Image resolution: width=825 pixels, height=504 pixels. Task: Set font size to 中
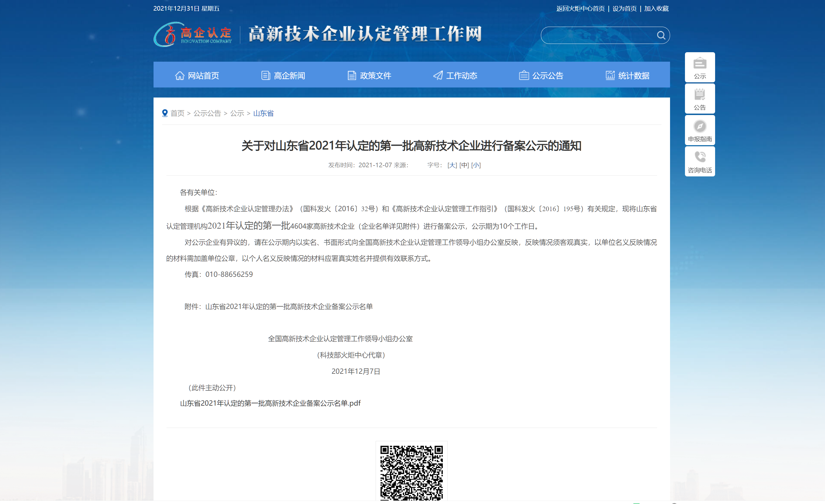click(464, 165)
